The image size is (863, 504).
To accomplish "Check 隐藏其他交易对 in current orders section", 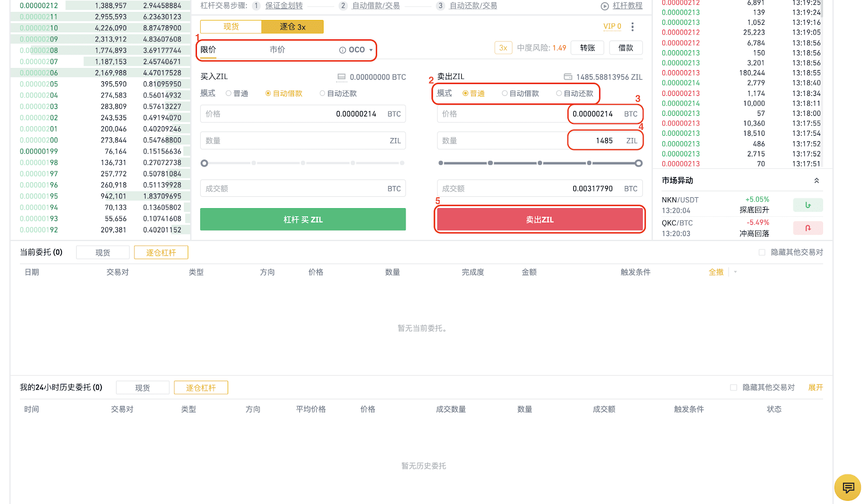I will coord(762,252).
